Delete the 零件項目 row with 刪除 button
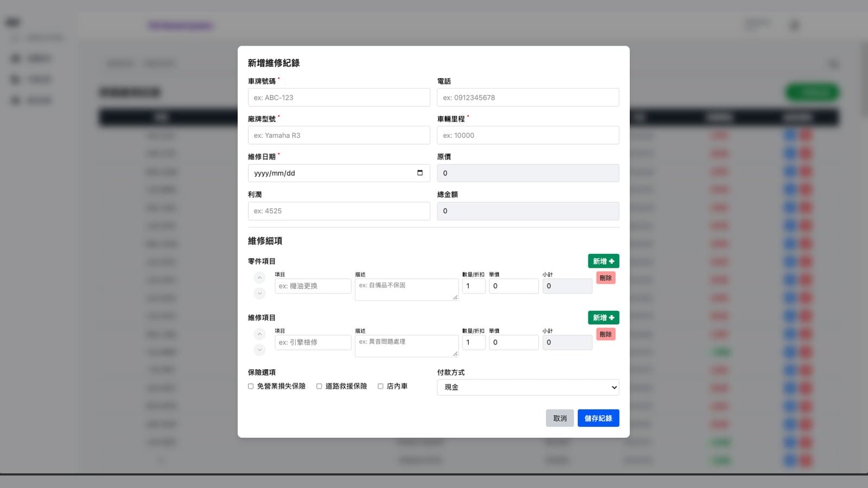 [605, 278]
